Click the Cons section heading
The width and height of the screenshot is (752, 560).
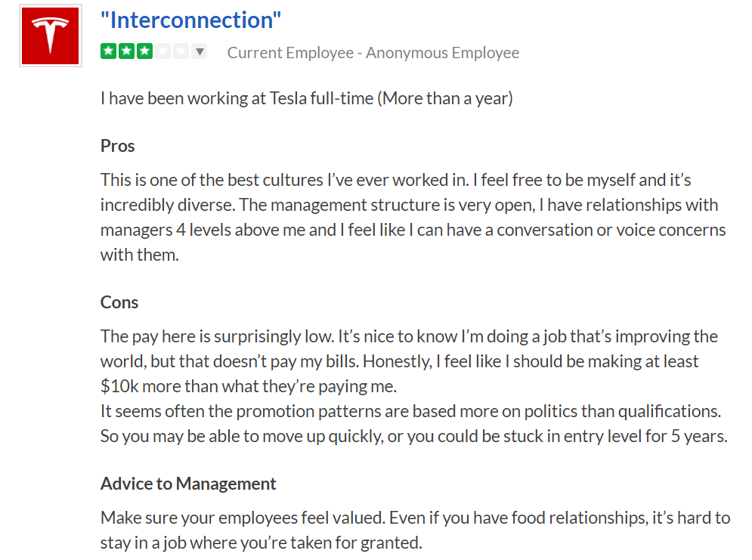119,302
